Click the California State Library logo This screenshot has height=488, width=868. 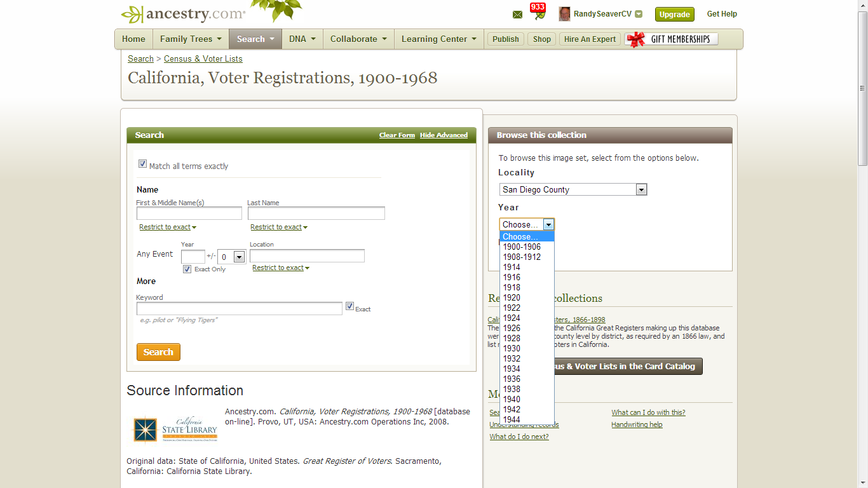tap(175, 430)
